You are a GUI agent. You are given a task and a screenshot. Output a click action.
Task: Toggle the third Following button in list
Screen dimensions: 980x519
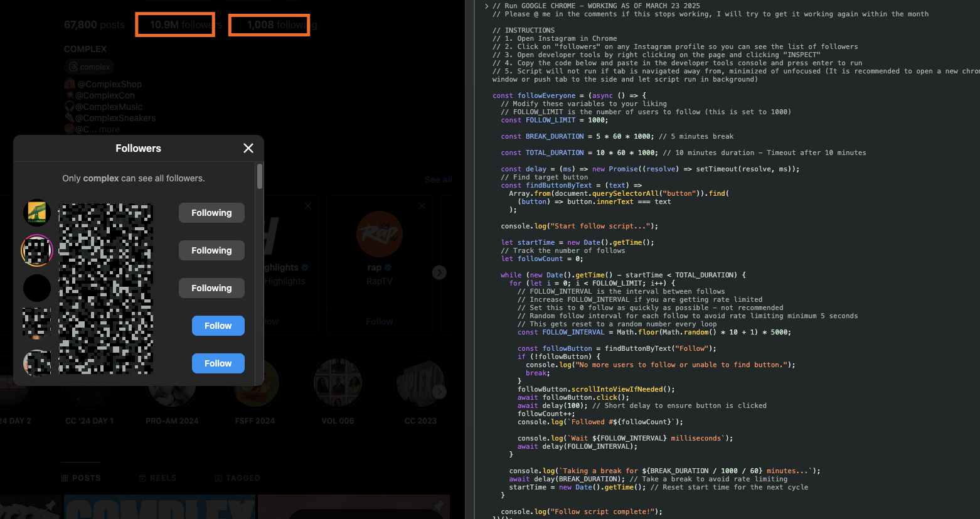coord(211,288)
